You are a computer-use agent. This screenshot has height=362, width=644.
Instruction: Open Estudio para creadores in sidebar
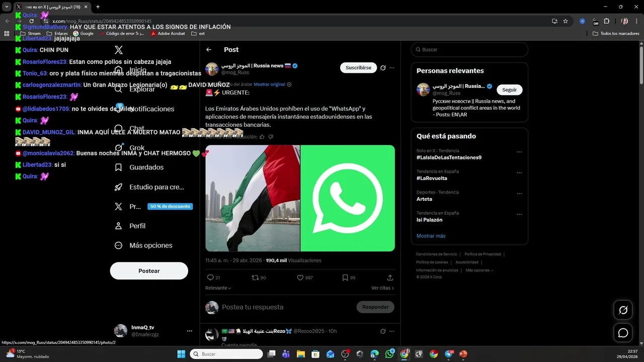tap(150, 187)
